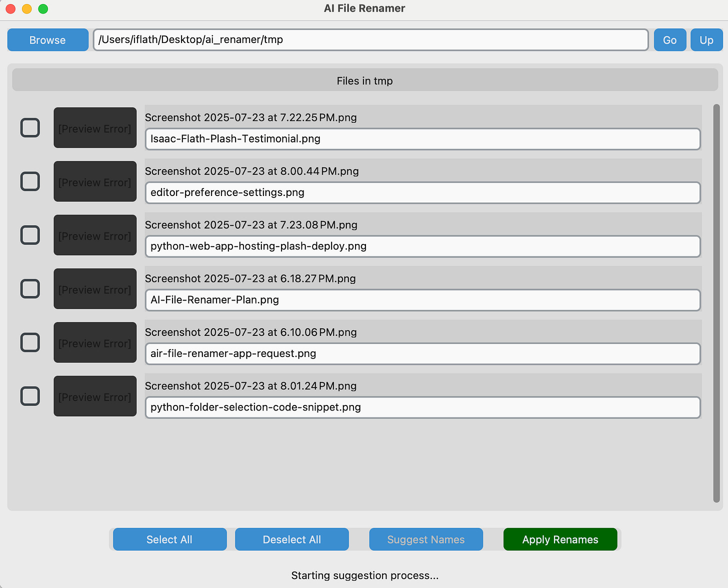Check the box for the 6.10.06 PM screenshot
The height and width of the screenshot is (588, 728).
[30, 342]
